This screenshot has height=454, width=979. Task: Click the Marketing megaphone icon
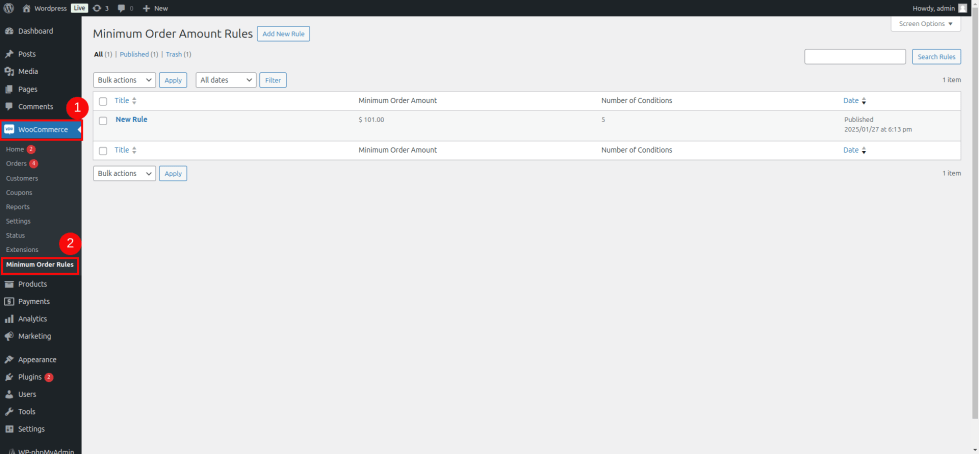9,336
